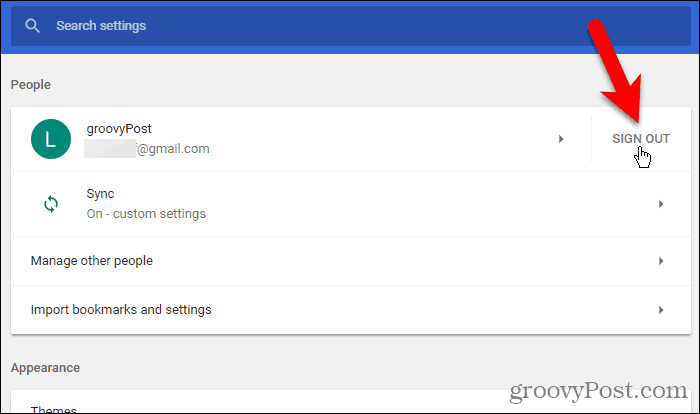This screenshot has width=700, height=414.
Task: Click the red arrow annotation graphic
Action: (x=618, y=71)
